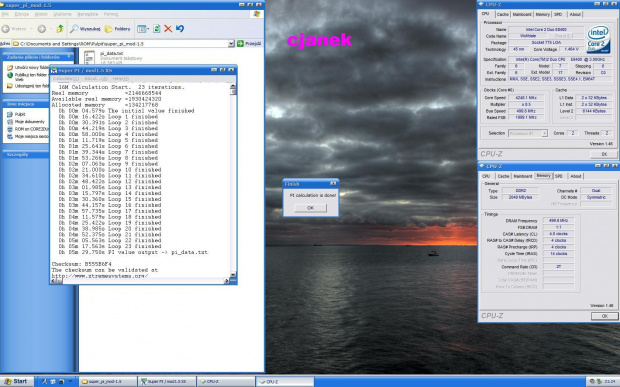The width and height of the screenshot is (620, 387).
Task: Click the Core Speed value in CPU-Z
Action: [525, 98]
